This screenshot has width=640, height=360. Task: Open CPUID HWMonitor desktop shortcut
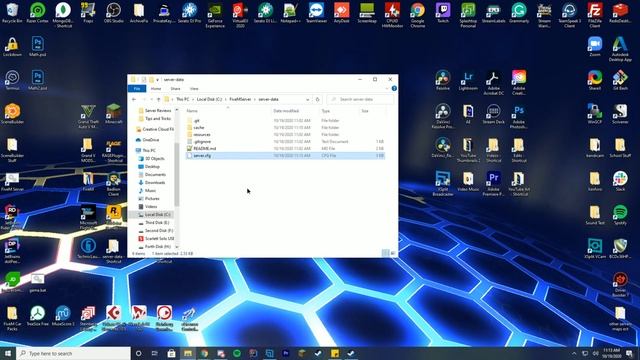(392, 15)
